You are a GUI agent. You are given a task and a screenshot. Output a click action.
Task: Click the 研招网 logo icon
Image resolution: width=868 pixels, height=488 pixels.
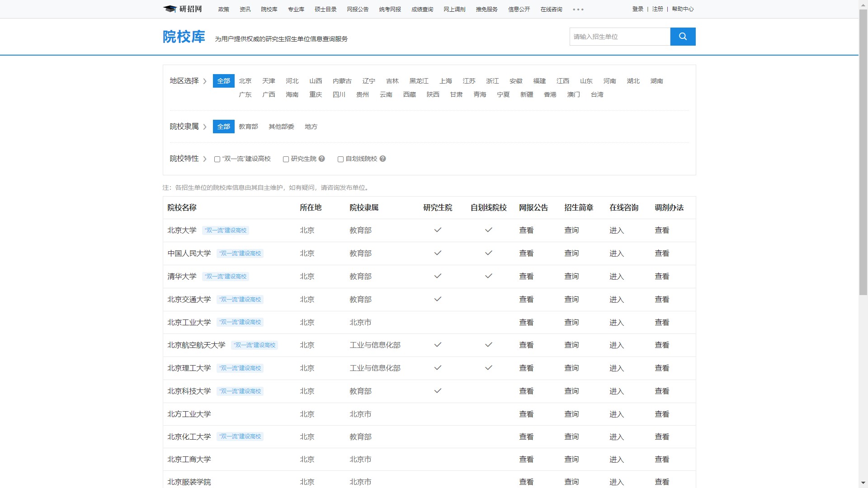(169, 9)
